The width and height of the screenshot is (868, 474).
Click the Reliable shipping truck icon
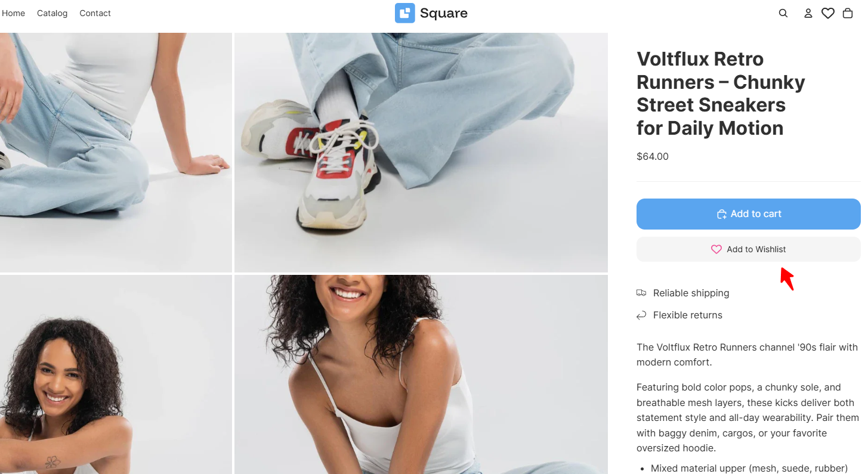pos(641,293)
